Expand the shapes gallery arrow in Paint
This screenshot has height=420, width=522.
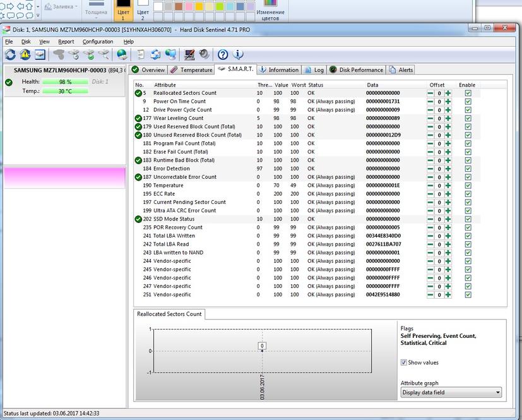tap(38, 15)
